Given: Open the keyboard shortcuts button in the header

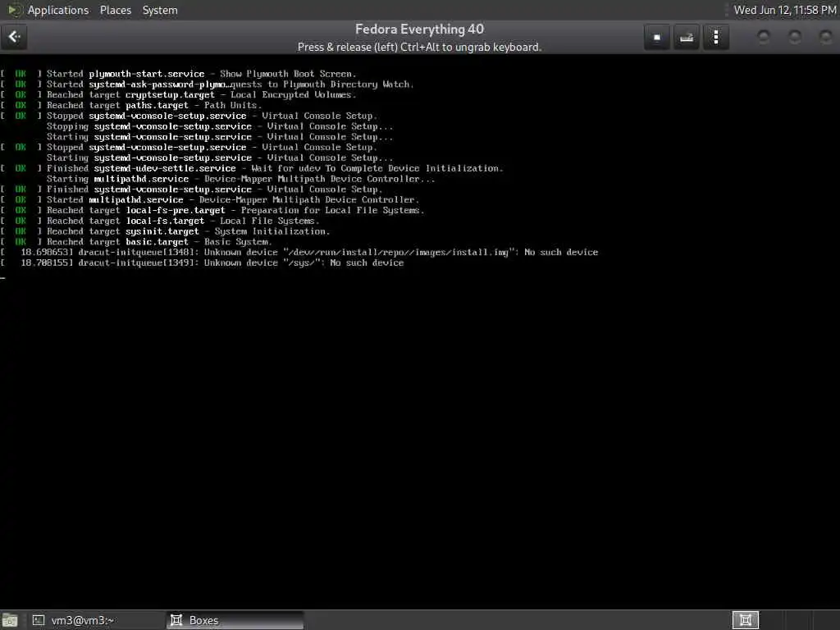Looking at the screenshot, I should click(687, 38).
